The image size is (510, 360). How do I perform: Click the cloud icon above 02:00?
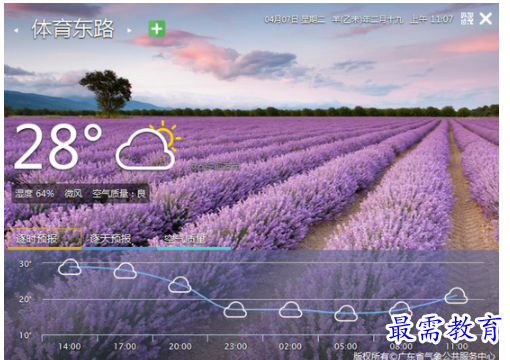tap(290, 310)
